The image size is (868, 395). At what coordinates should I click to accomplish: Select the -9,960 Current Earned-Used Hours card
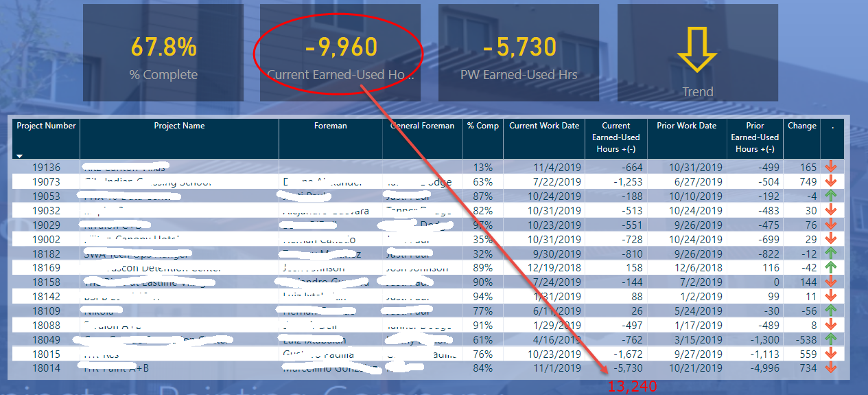click(x=342, y=53)
